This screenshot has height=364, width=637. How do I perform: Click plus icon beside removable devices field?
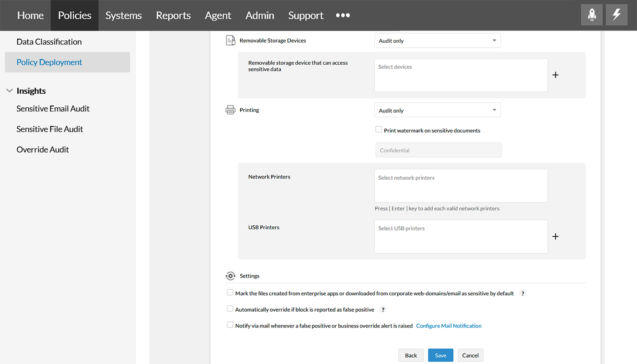[x=555, y=75]
